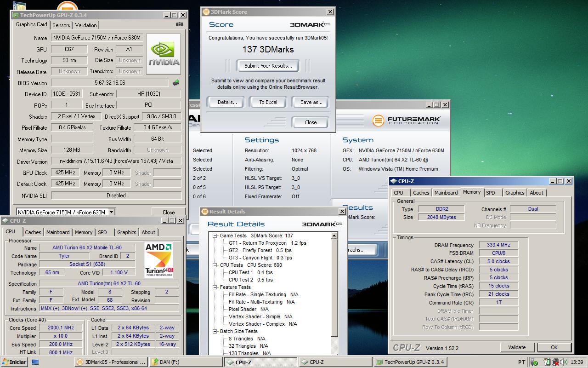Image resolution: width=588 pixels, height=368 pixels.
Task: Click the Save as... button
Action: pos(311,102)
